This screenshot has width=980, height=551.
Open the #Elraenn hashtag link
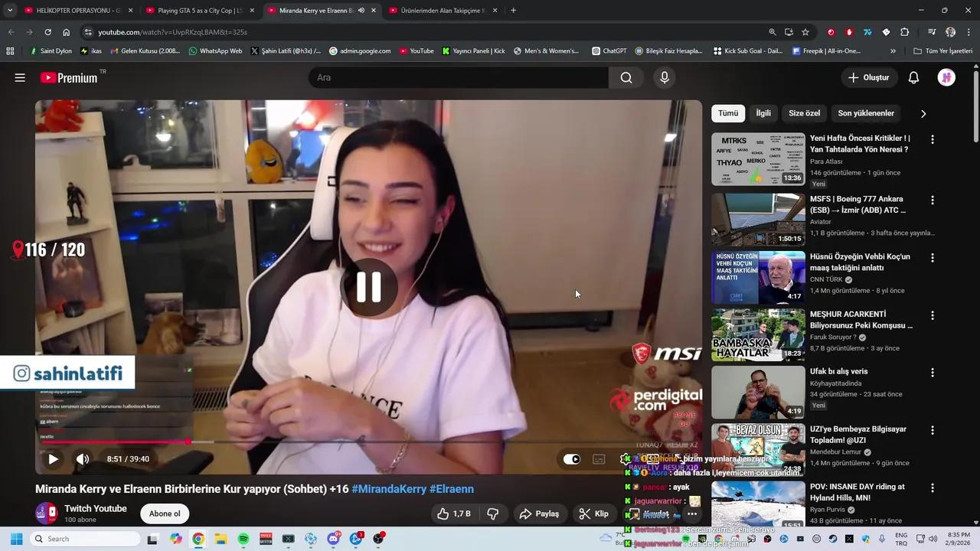452,489
